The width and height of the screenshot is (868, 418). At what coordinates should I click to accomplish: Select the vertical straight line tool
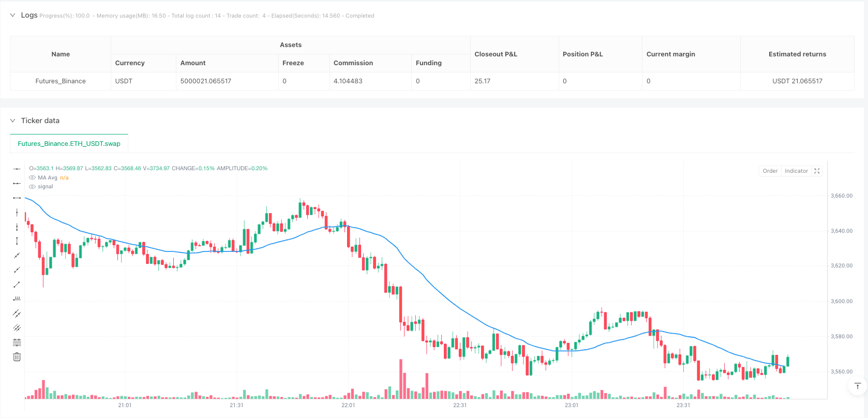coord(17,212)
